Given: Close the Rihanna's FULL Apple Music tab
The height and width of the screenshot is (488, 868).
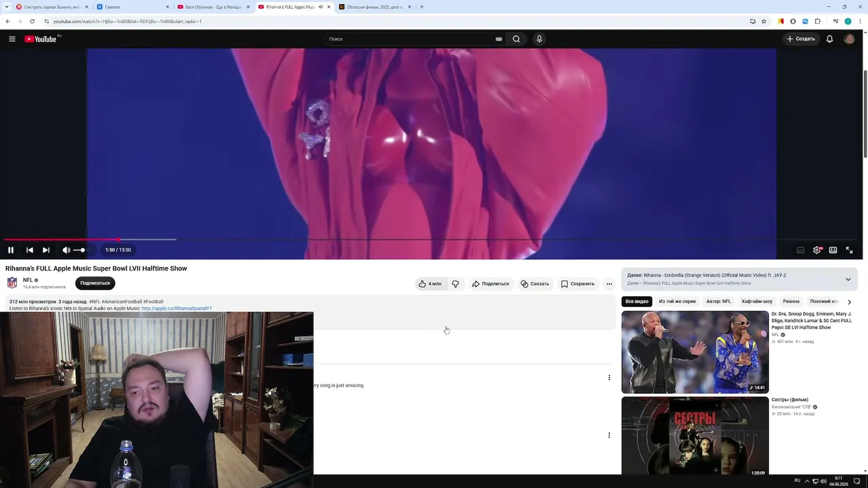Looking at the screenshot, I should tap(329, 7).
